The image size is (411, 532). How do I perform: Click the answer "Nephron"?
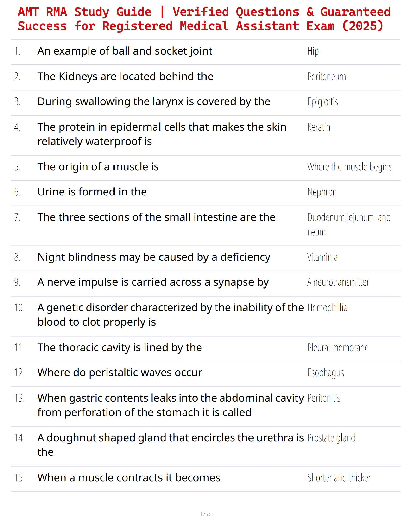(x=322, y=192)
